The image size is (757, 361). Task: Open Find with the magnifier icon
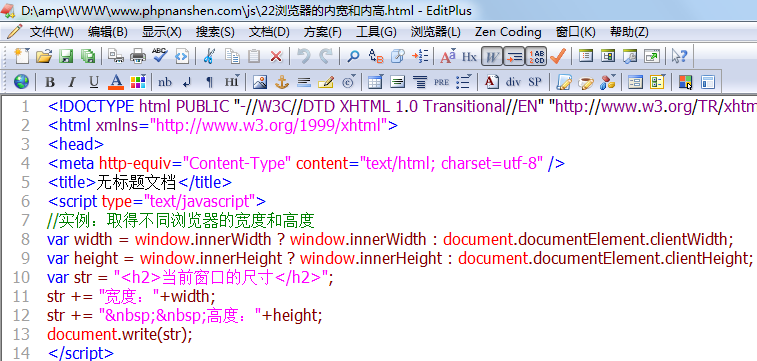[353, 56]
